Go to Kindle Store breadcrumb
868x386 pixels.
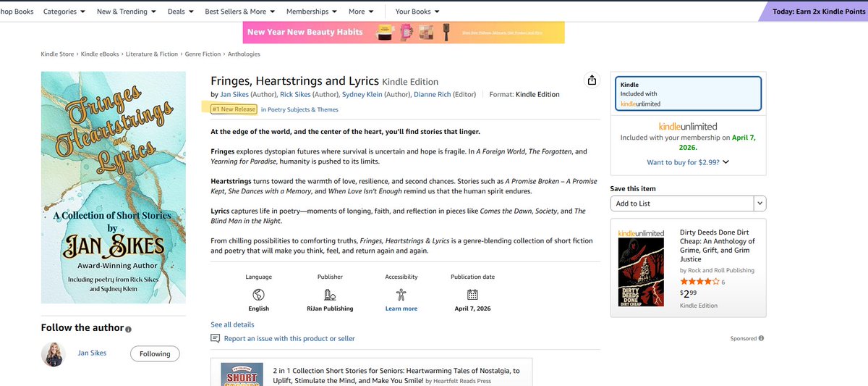pos(58,54)
